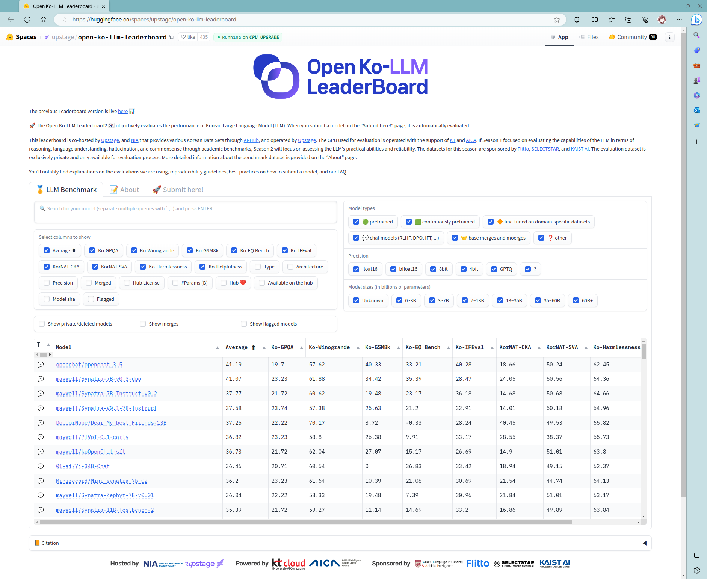
Task: Open browser settings and more menu
Action: click(x=679, y=20)
